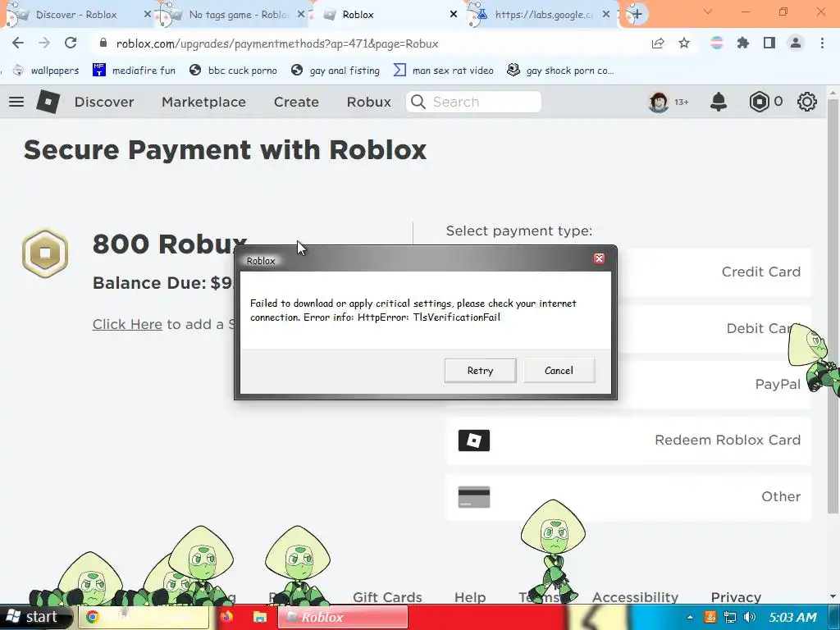Expand hidden system tray icons
This screenshot has height=630, width=840.
(690, 617)
